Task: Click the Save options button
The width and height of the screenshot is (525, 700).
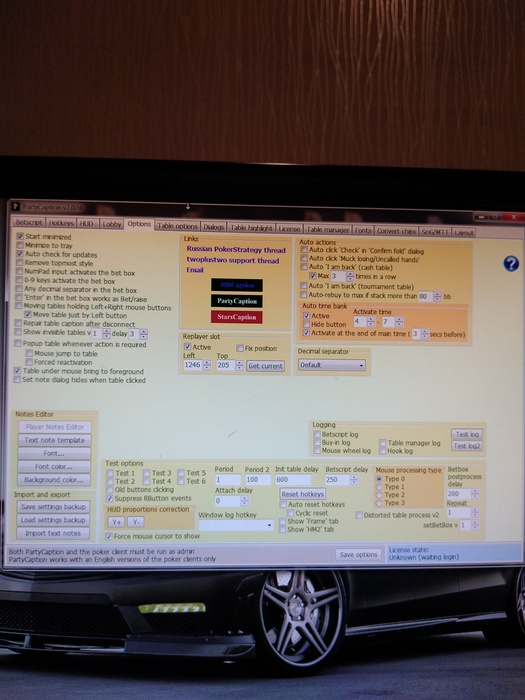Action: click(x=358, y=554)
